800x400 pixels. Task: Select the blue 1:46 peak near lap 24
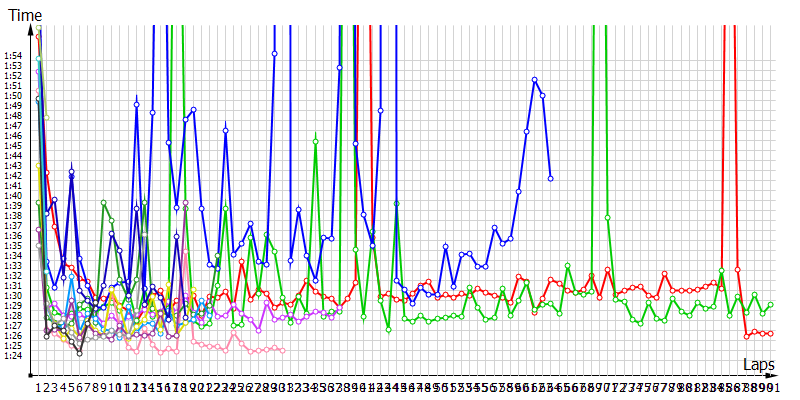point(226,131)
